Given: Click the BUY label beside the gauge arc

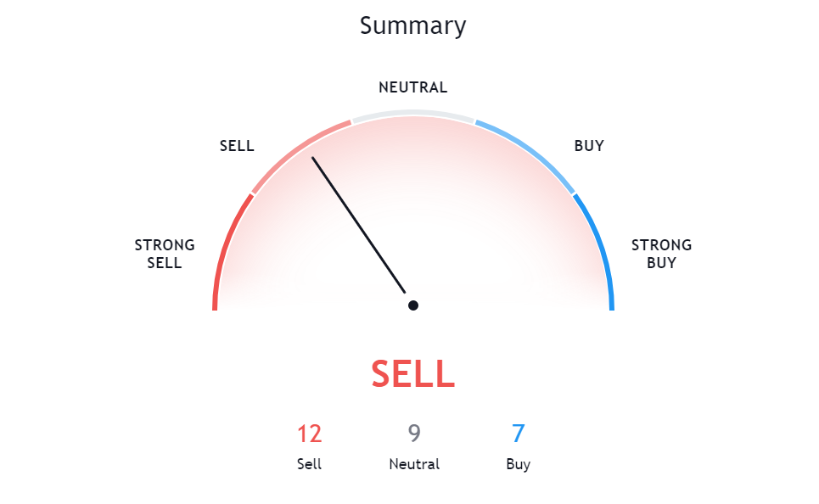Looking at the screenshot, I should click(x=589, y=146).
